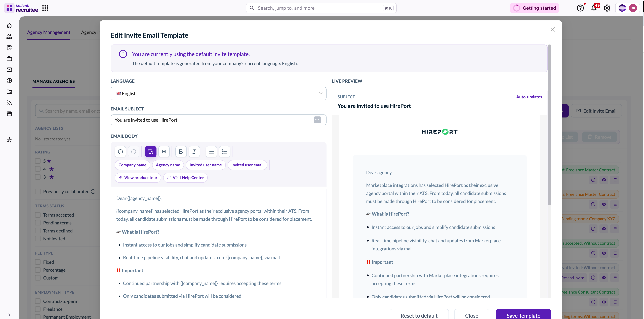Open the feed sidebar icon
The width and height of the screenshot is (644, 319).
pos(9,103)
